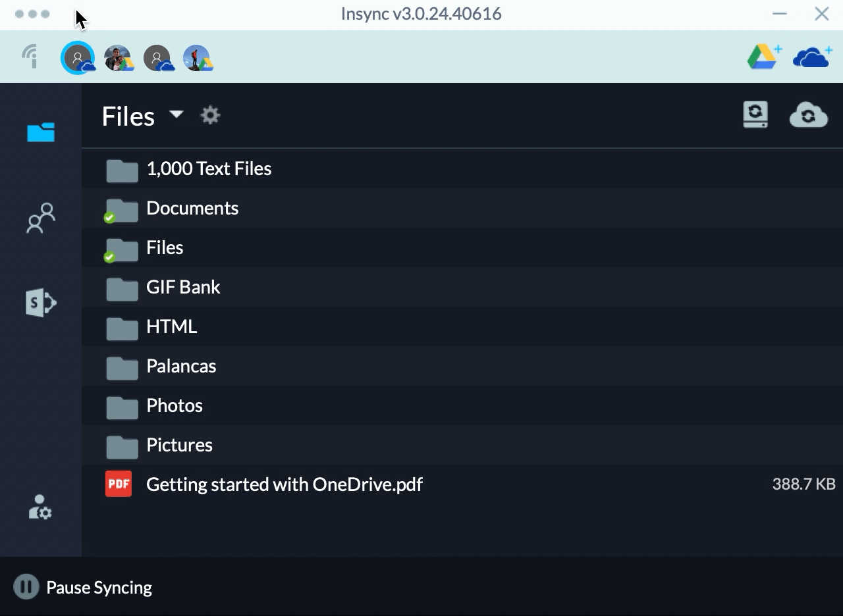Open the SharePoint sidebar icon
The height and width of the screenshot is (616, 843).
(41, 303)
